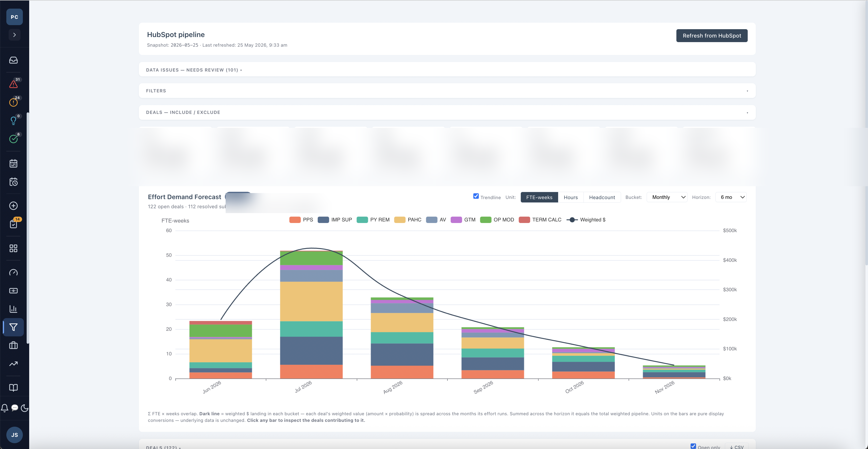Switch unit to Headcount
This screenshot has height=449, width=868.
[602, 197]
